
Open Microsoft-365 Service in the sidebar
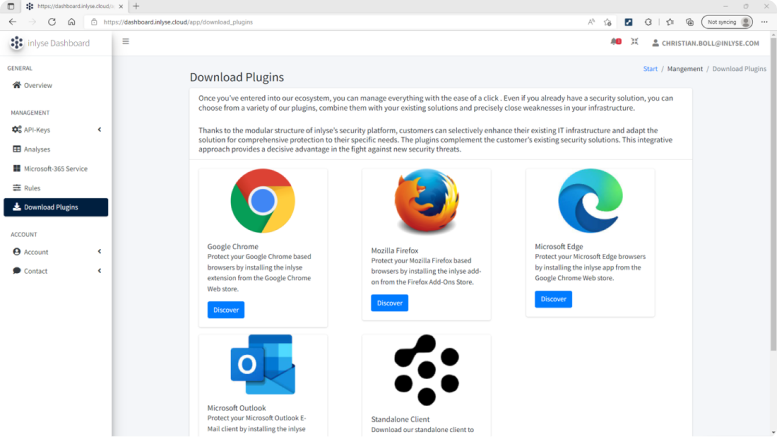coord(56,168)
